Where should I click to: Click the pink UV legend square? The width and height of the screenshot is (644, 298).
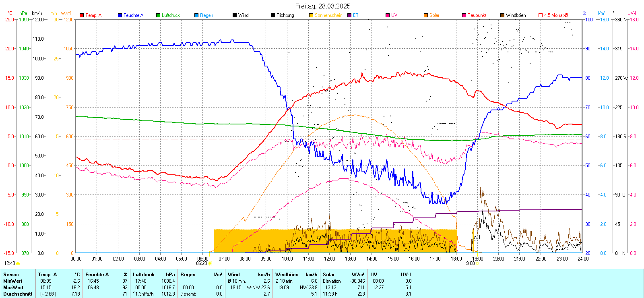coord(388,15)
